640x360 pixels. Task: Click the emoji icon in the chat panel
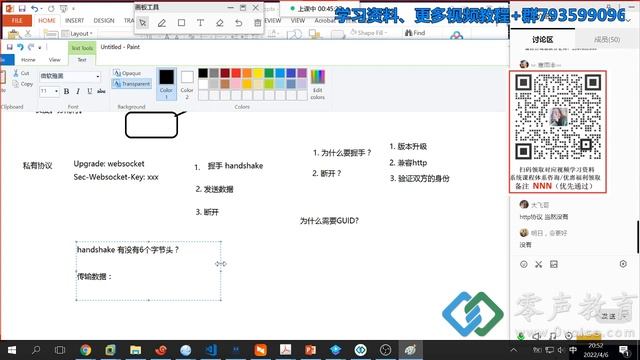524,264
